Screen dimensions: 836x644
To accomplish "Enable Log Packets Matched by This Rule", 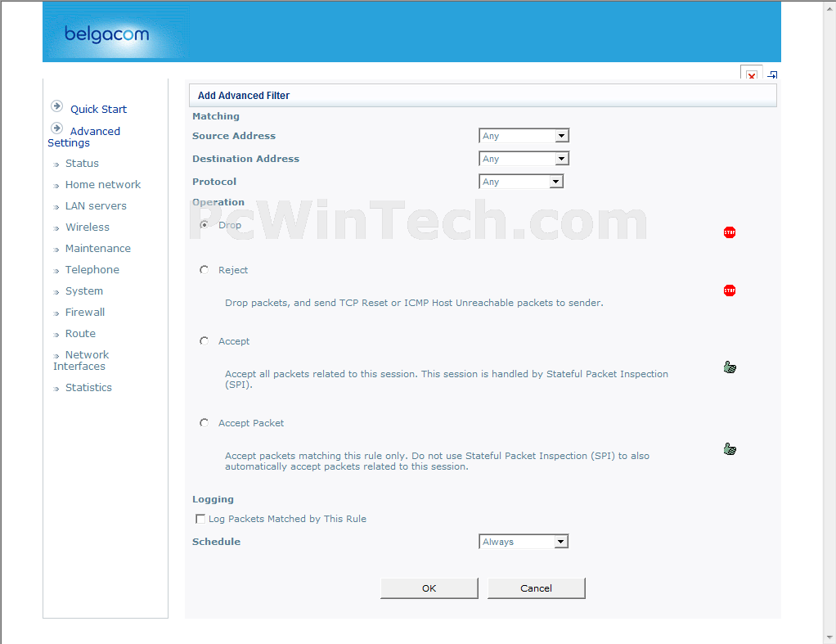I will click(200, 519).
